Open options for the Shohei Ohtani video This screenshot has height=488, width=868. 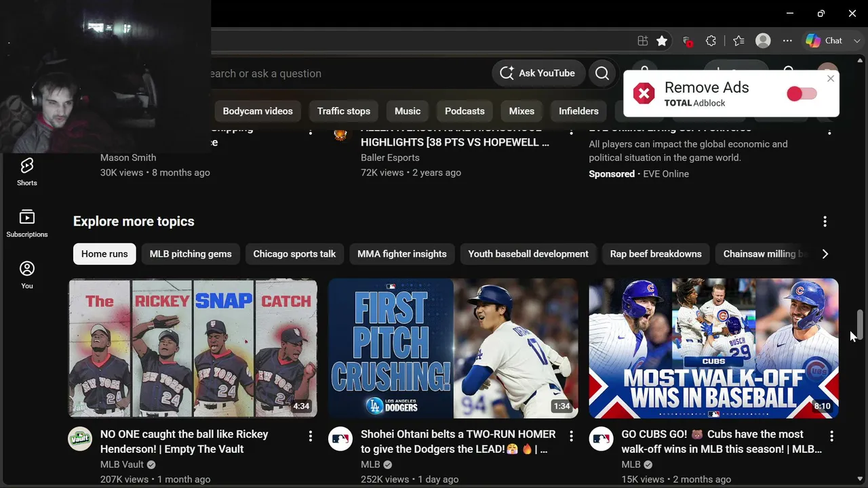571,436
